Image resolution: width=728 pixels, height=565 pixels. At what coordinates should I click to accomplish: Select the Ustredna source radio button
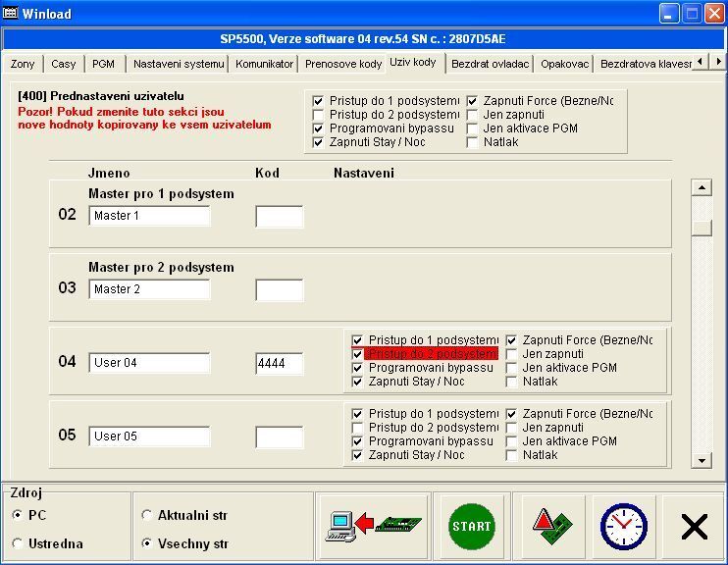point(18,543)
